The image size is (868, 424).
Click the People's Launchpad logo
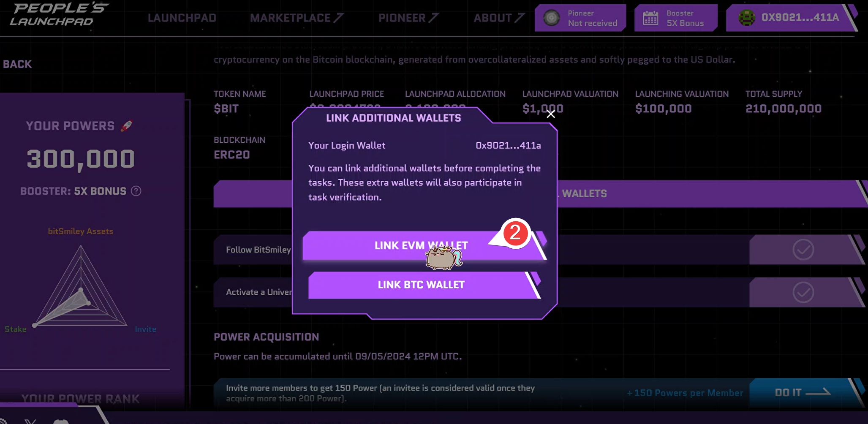(x=59, y=15)
